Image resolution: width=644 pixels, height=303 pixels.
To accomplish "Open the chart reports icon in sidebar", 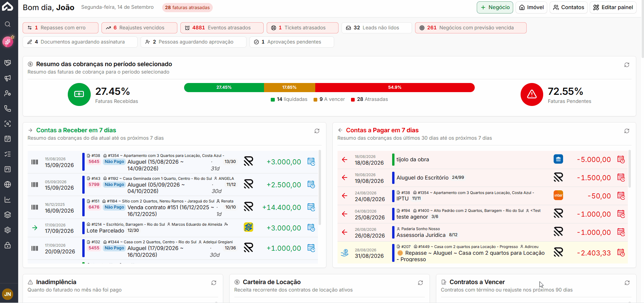I will [x=7, y=199].
